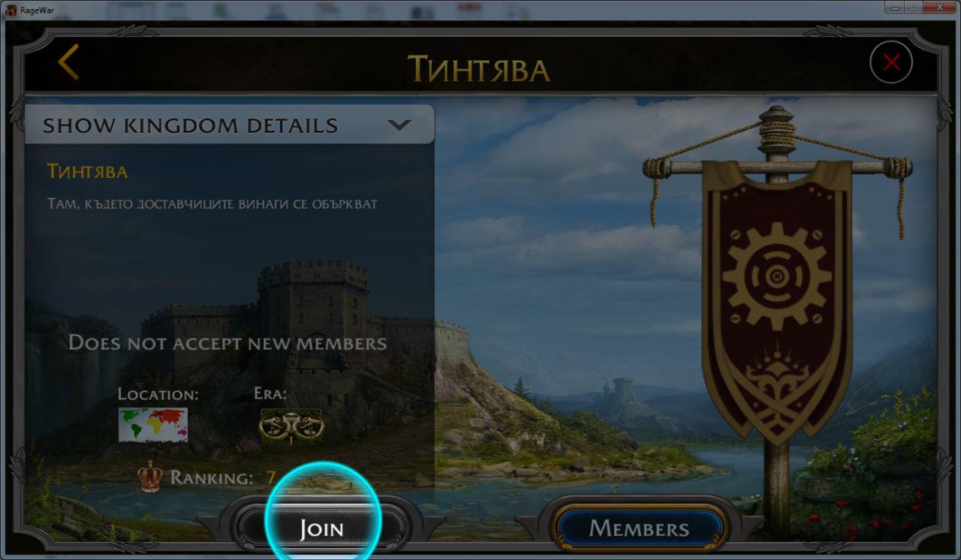The image size is (961, 560).
Task: Click the yellow Тинтява kingdom name
Action: click(x=87, y=171)
